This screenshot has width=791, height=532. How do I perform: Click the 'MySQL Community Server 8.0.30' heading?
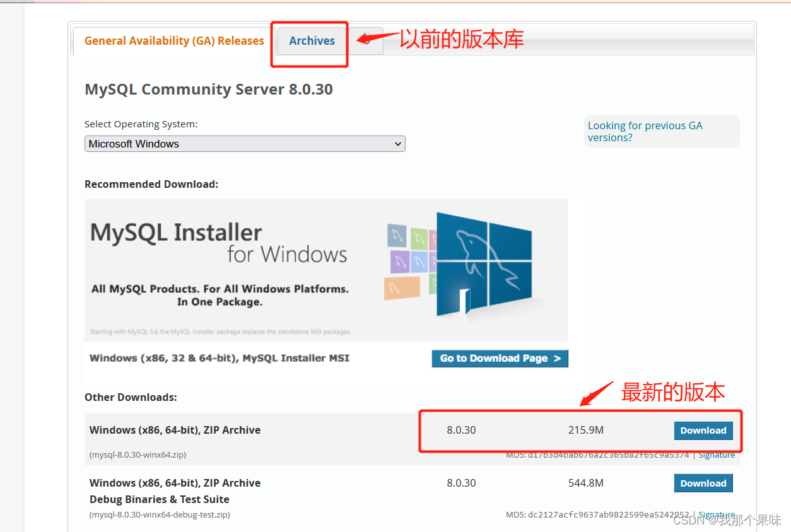point(209,90)
